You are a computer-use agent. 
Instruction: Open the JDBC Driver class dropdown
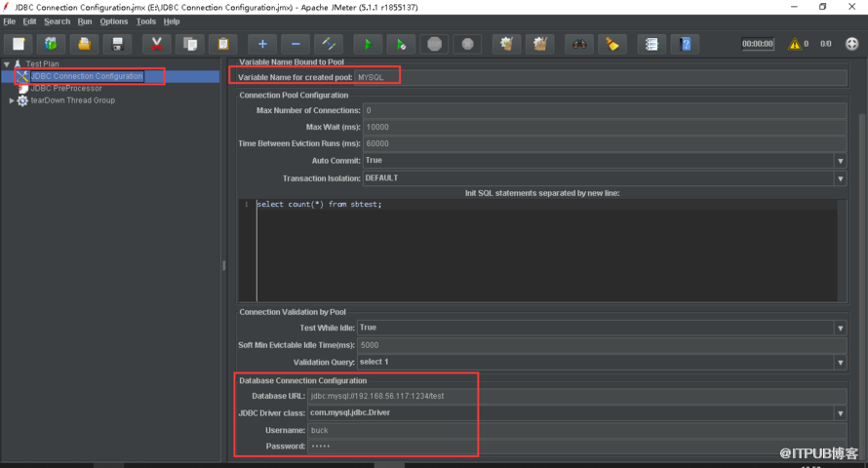tap(840, 413)
